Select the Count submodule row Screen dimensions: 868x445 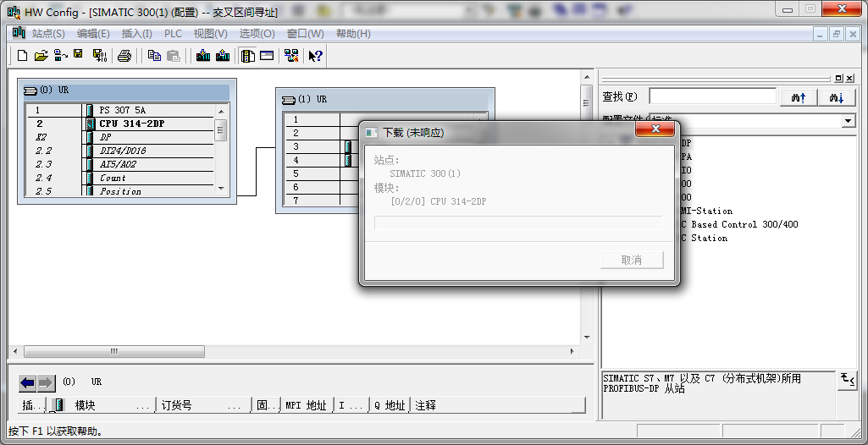[120, 178]
